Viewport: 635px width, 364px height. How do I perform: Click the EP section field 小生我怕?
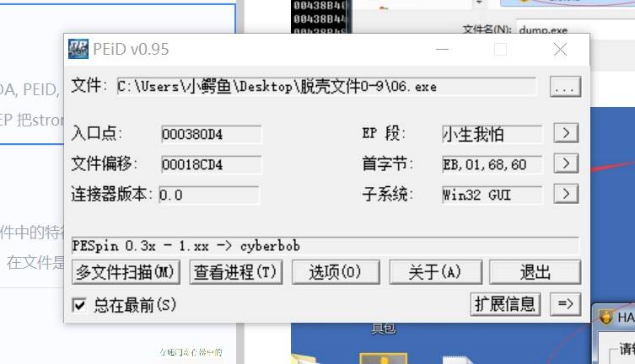coord(492,134)
